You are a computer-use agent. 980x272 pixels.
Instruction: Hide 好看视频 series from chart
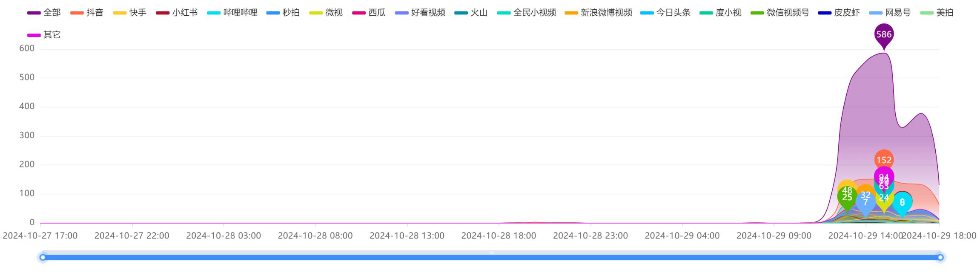coord(421,13)
